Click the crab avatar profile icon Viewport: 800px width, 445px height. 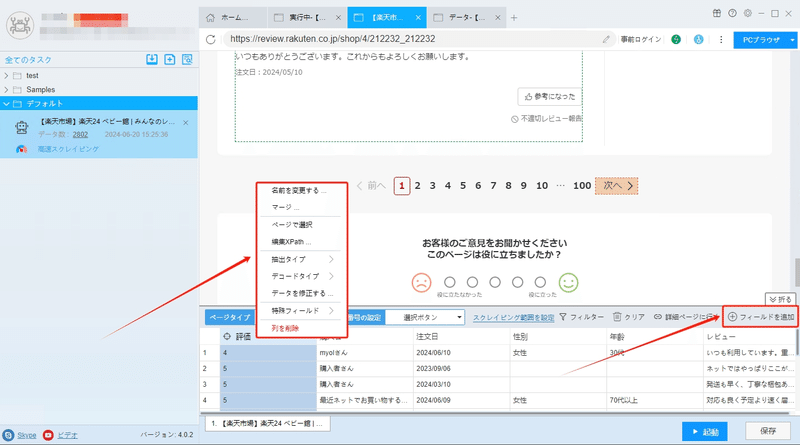pyautogui.click(x=20, y=25)
